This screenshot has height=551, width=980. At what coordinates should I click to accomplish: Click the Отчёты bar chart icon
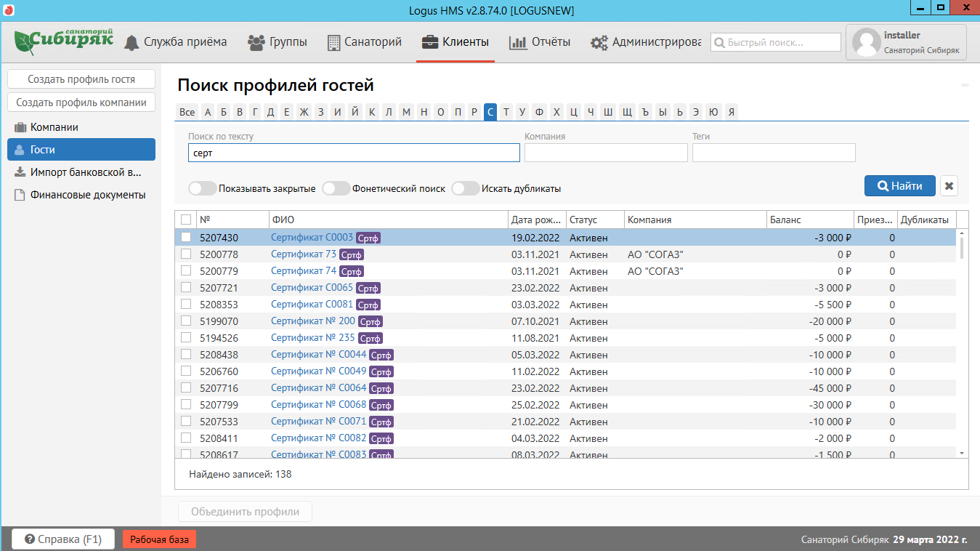(x=518, y=42)
